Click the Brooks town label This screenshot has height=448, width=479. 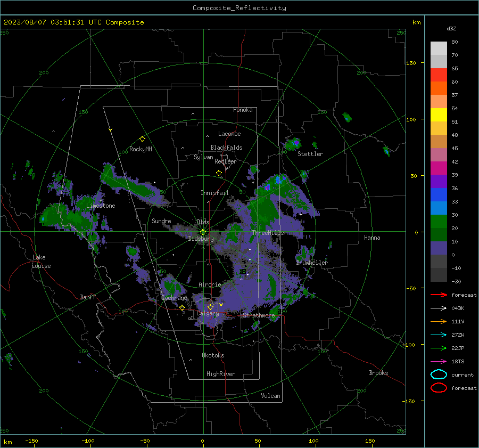point(378,373)
